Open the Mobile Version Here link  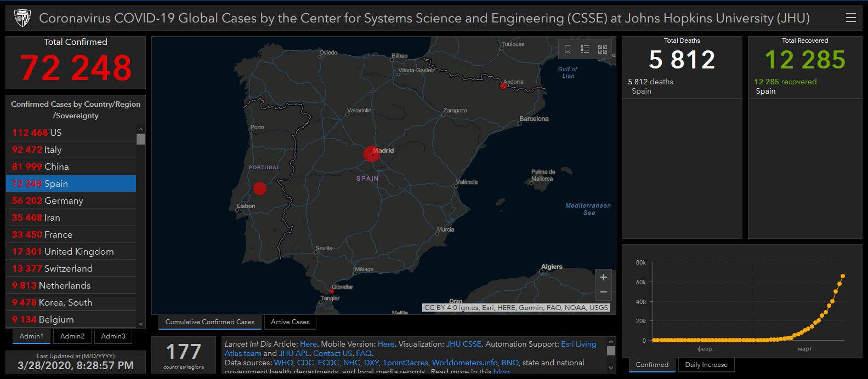(386, 344)
